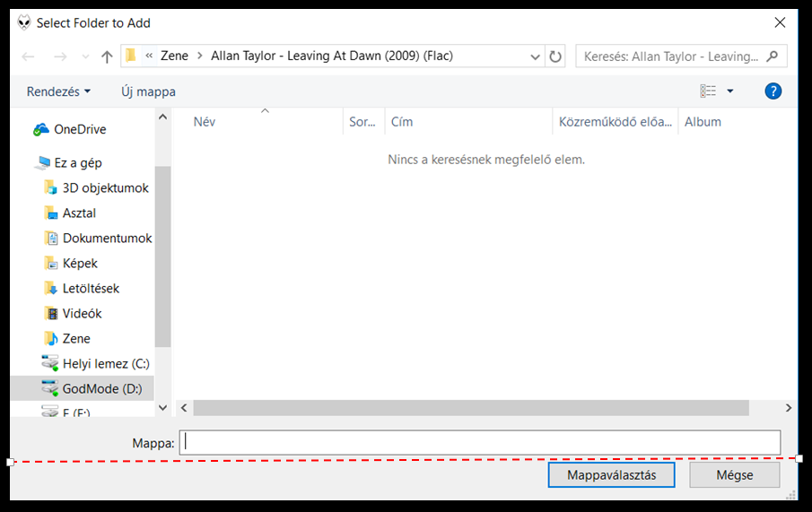Click the folder icon in address bar
812x512 pixels.
click(x=131, y=56)
